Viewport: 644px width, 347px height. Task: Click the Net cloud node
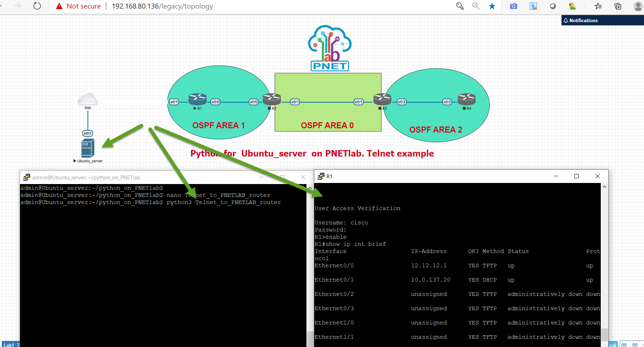click(x=88, y=99)
